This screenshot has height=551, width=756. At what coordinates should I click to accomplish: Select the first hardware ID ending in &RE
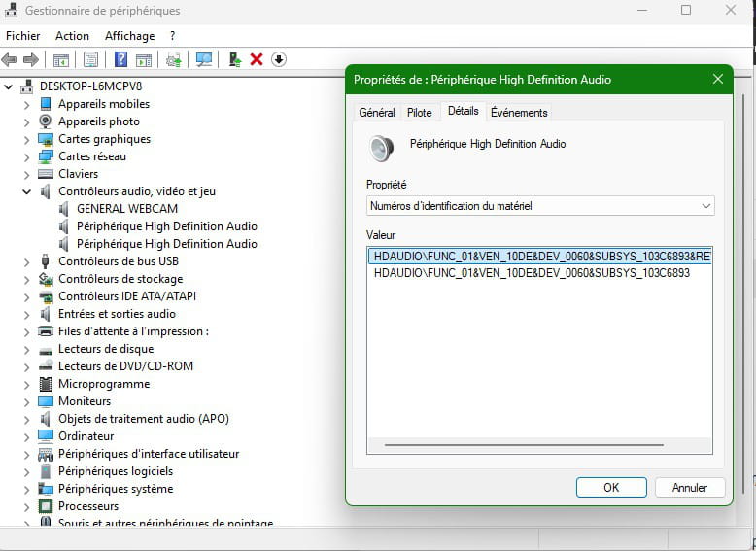pos(540,256)
